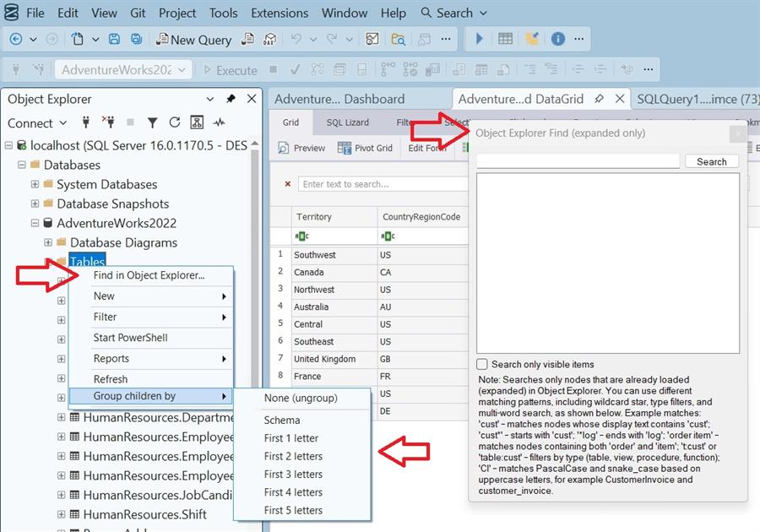Viewport: 760px width, 532px height.
Task: Switch to the Adventure... Dashboard tab
Action: tap(339, 99)
